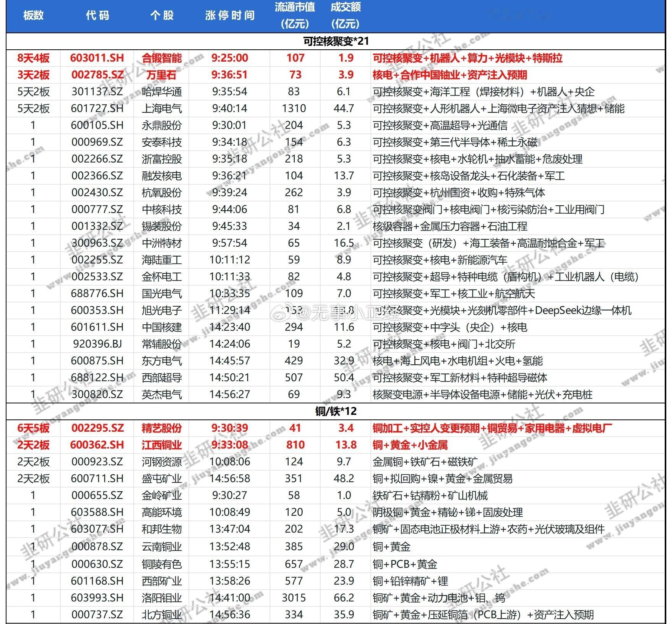Click stock code 600362.SH

[x=97, y=445]
